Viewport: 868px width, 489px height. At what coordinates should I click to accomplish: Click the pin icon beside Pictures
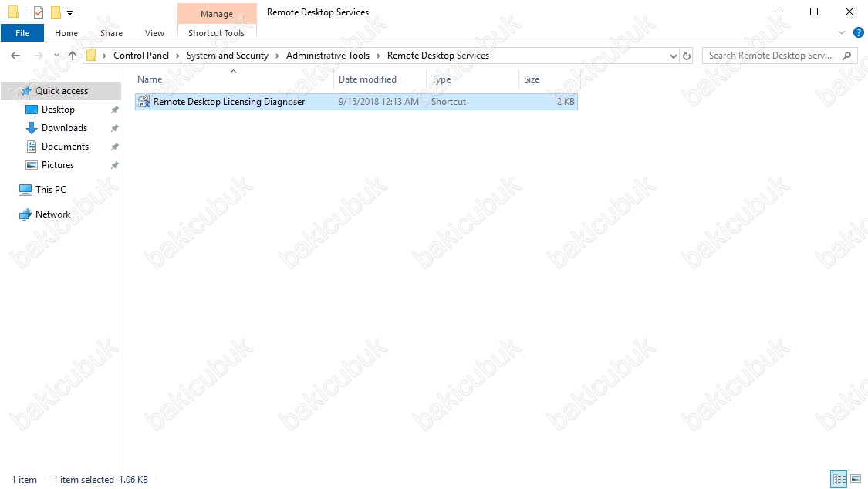click(x=115, y=165)
